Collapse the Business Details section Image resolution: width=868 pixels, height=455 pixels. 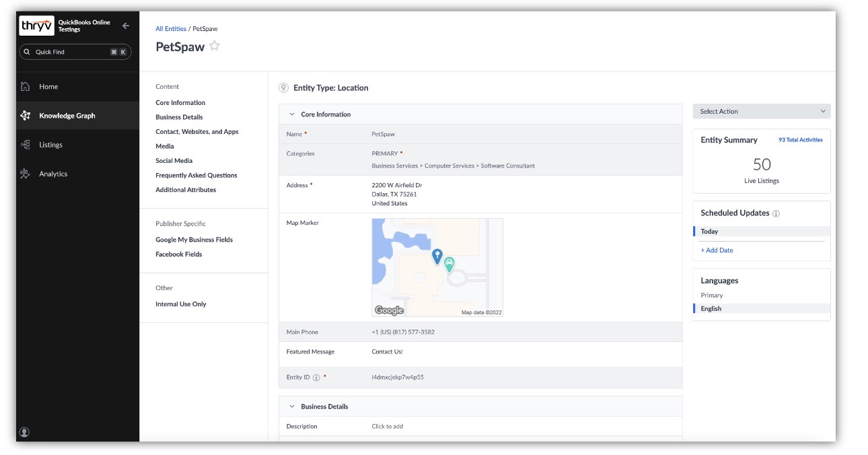[292, 407]
